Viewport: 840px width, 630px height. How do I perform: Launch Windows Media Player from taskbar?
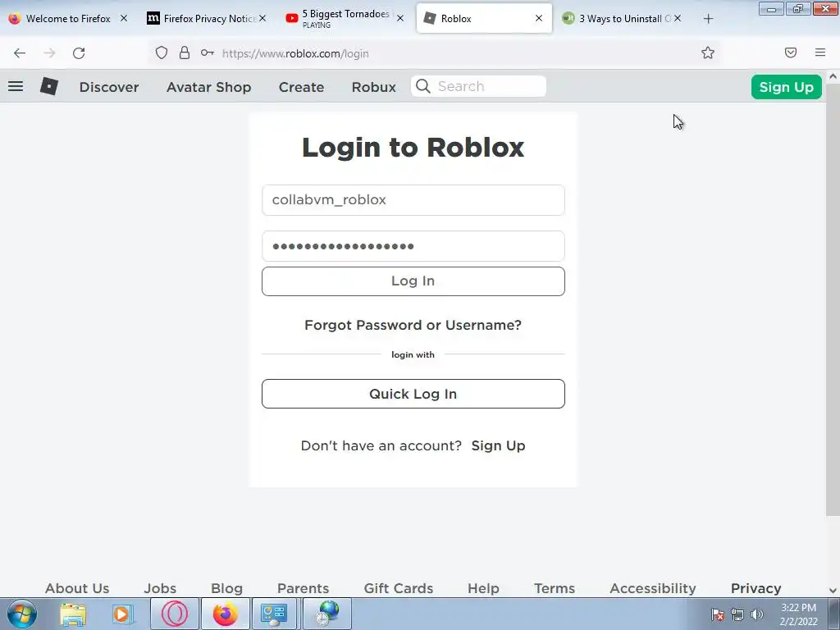click(122, 614)
